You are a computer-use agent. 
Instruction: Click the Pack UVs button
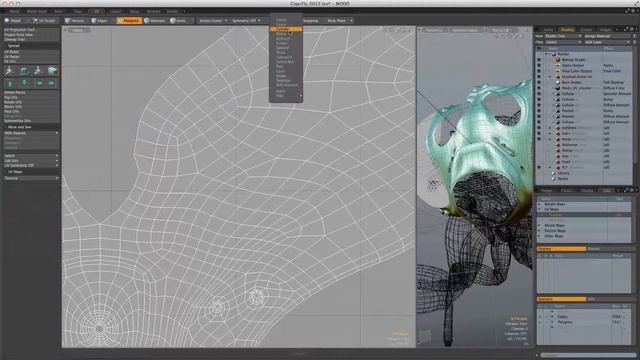[x=31, y=111]
